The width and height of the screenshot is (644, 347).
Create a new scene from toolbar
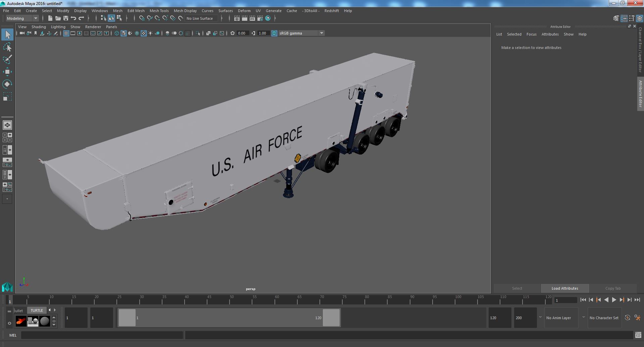point(50,18)
